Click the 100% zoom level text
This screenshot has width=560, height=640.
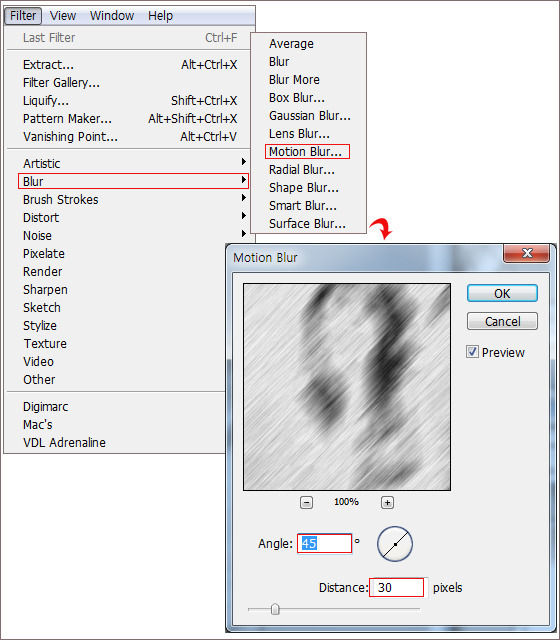346,502
